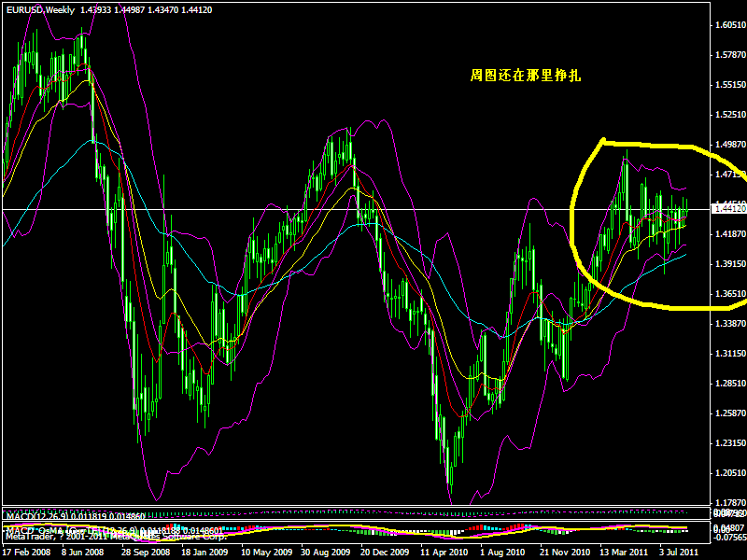This screenshot has height=560, width=747.
Task: Click the 1.23150 price axis label
Action: (730, 442)
